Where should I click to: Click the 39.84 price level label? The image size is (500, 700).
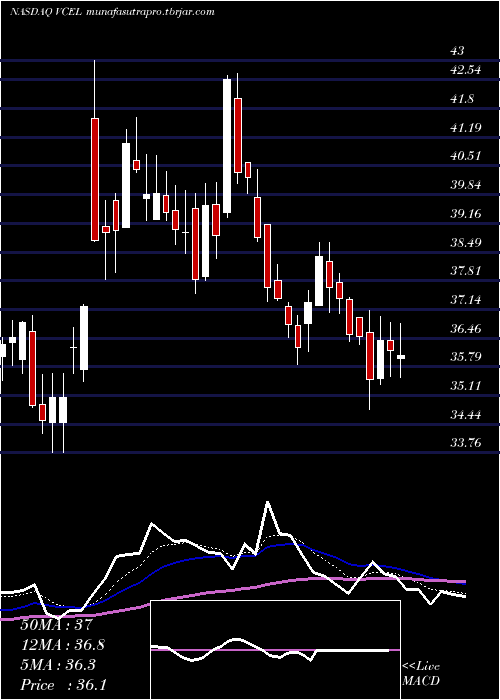(466, 185)
